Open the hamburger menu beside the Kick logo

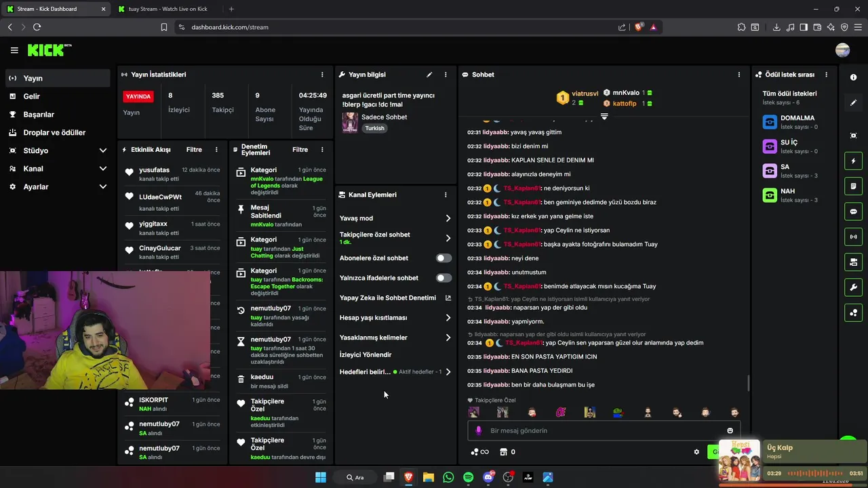[14, 50]
